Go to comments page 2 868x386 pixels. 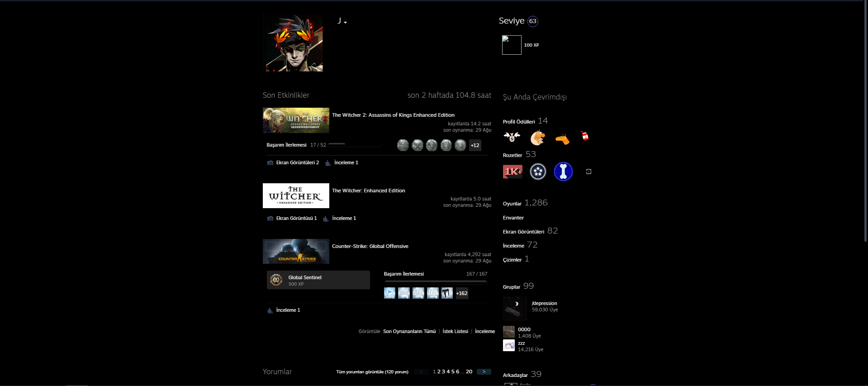pyautogui.click(x=439, y=372)
